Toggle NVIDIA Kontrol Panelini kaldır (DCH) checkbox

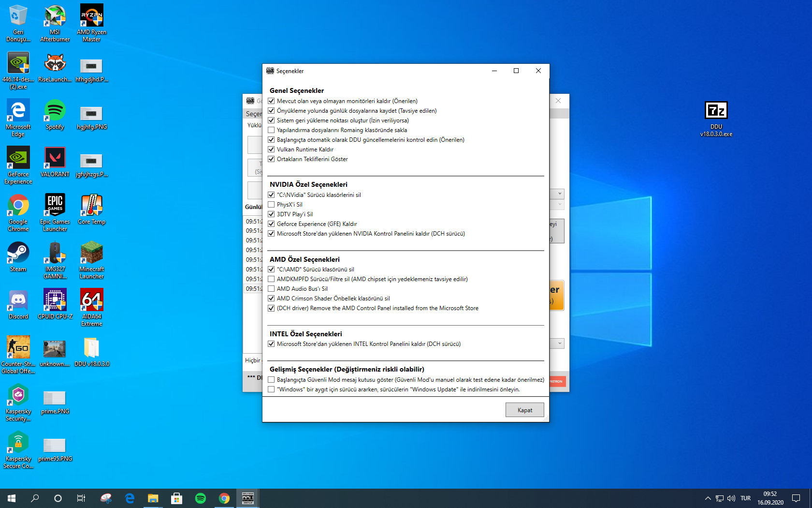click(271, 234)
